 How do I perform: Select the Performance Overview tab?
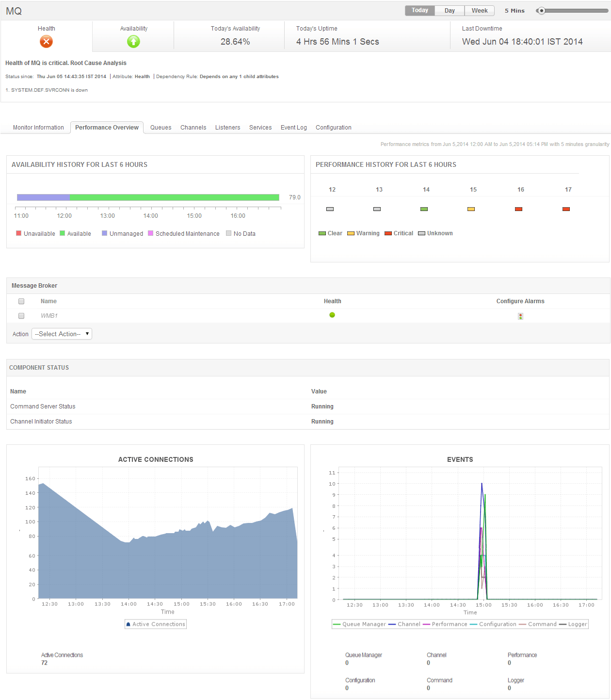coord(107,128)
